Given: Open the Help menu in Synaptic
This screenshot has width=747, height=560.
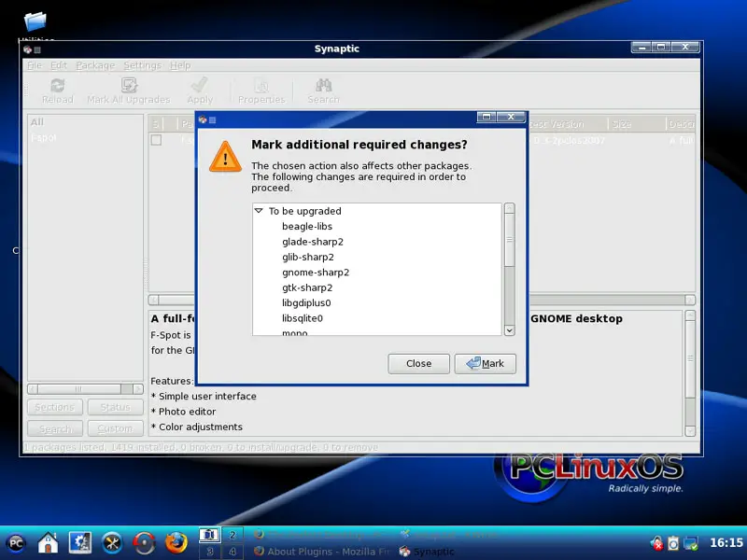Looking at the screenshot, I should [180, 65].
